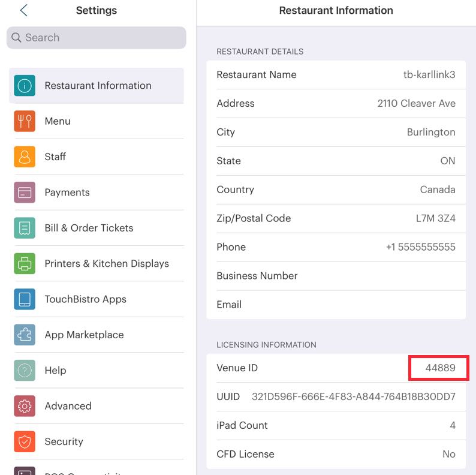This screenshot has width=476, height=475.
Task: Open the TouchBistro Apps tablet icon
Action: (x=25, y=299)
